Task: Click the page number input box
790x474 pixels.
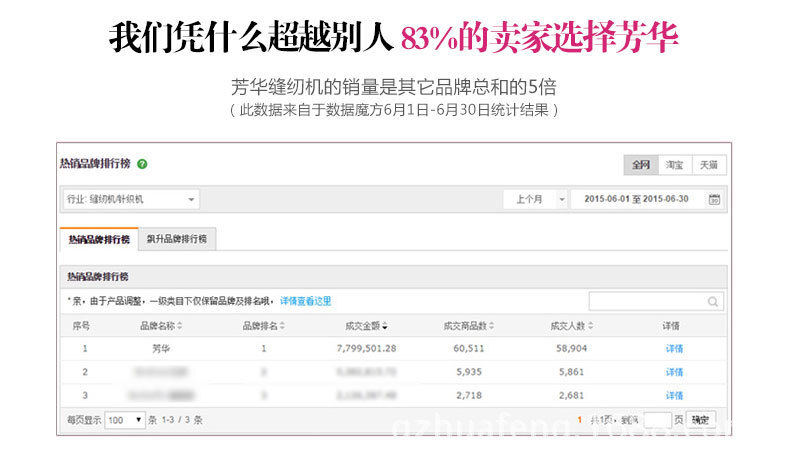Action: (x=657, y=420)
